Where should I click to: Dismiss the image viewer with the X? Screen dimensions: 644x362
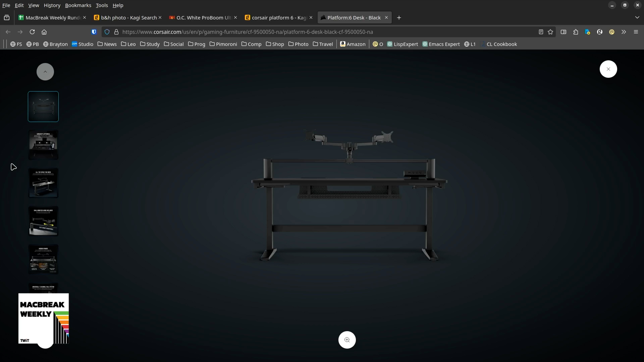click(608, 69)
